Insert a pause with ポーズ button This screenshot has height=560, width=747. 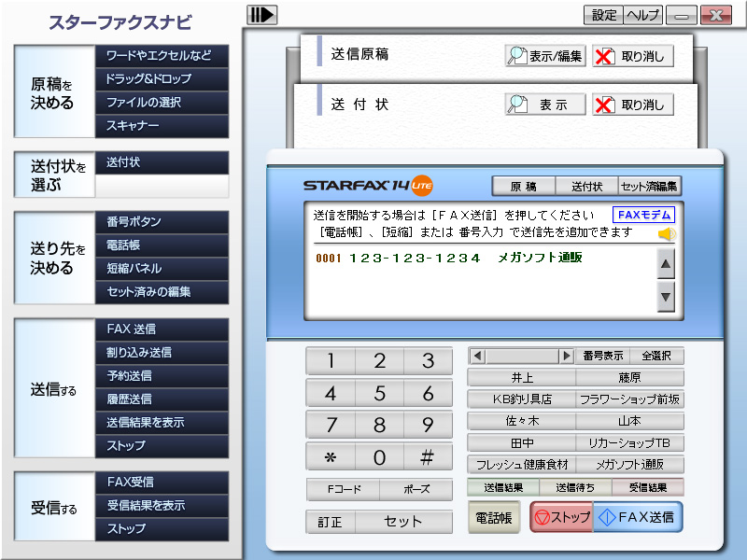[x=416, y=489]
